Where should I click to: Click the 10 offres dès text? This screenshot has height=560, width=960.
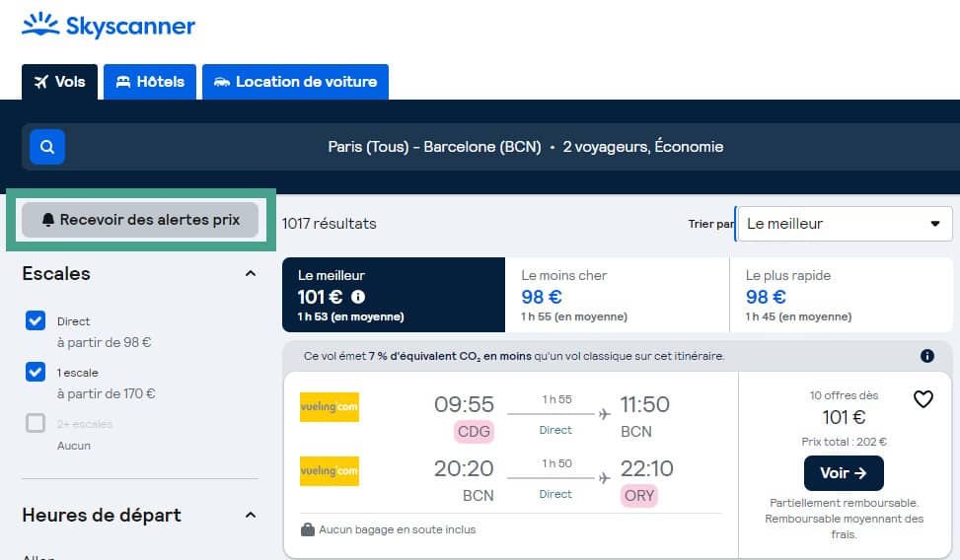844,395
